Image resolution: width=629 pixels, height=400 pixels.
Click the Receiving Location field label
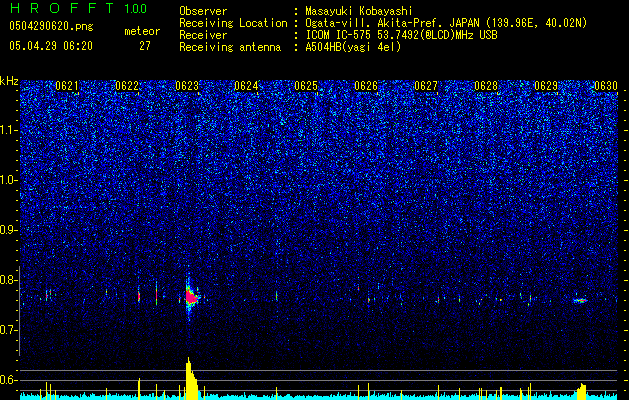pos(233,23)
